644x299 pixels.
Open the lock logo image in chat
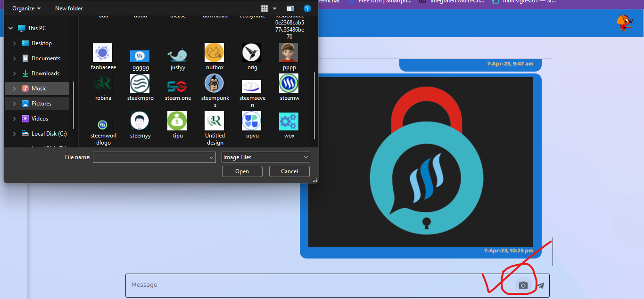tap(421, 162)
